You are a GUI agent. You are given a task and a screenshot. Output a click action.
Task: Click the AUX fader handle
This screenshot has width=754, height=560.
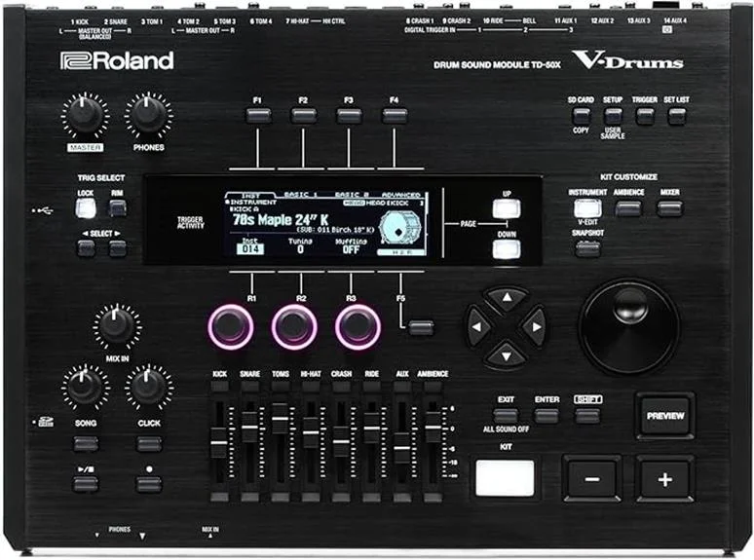pos(402,448)
